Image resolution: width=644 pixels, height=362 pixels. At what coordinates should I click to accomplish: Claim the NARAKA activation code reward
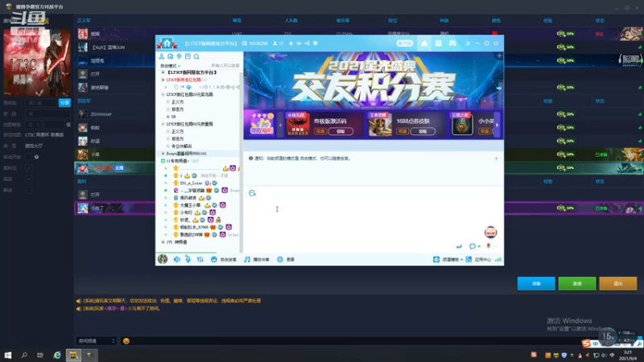click(x=341, y=131)
